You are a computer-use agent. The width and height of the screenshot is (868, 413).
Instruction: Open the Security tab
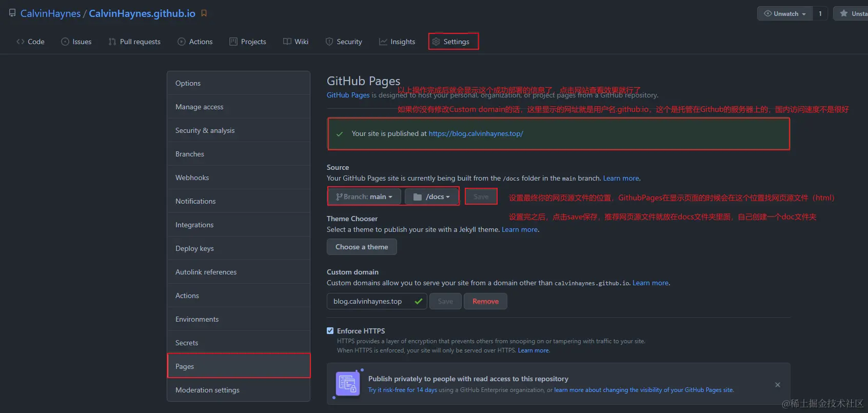coord(344,42)
